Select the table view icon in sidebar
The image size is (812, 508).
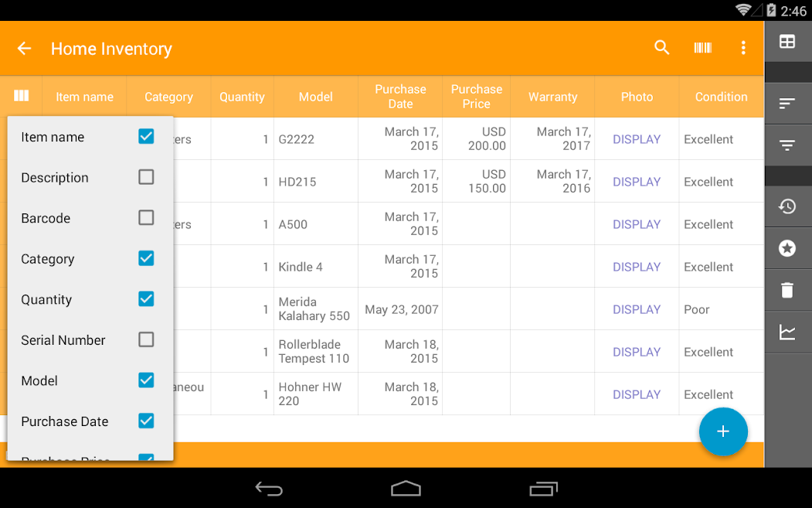pos(787,42)
